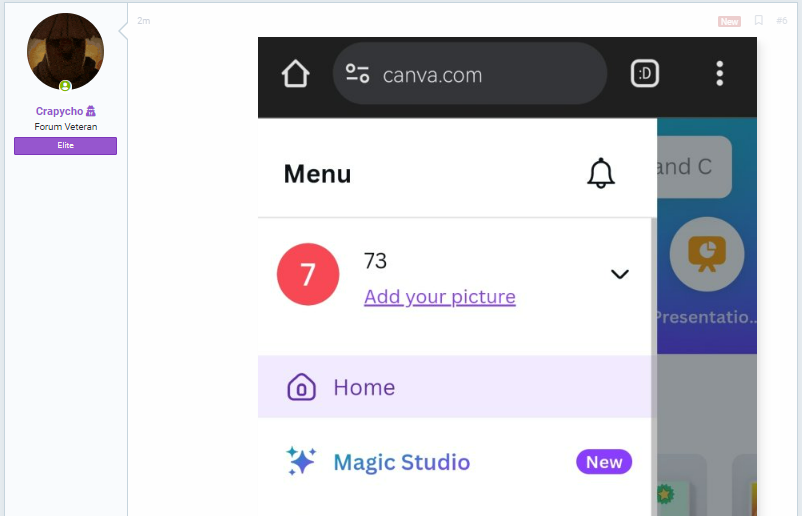The width and height of the screenshot is (802, 516).
Task: Expand the account switcher chevron
Action: click(x=619, y=274)
